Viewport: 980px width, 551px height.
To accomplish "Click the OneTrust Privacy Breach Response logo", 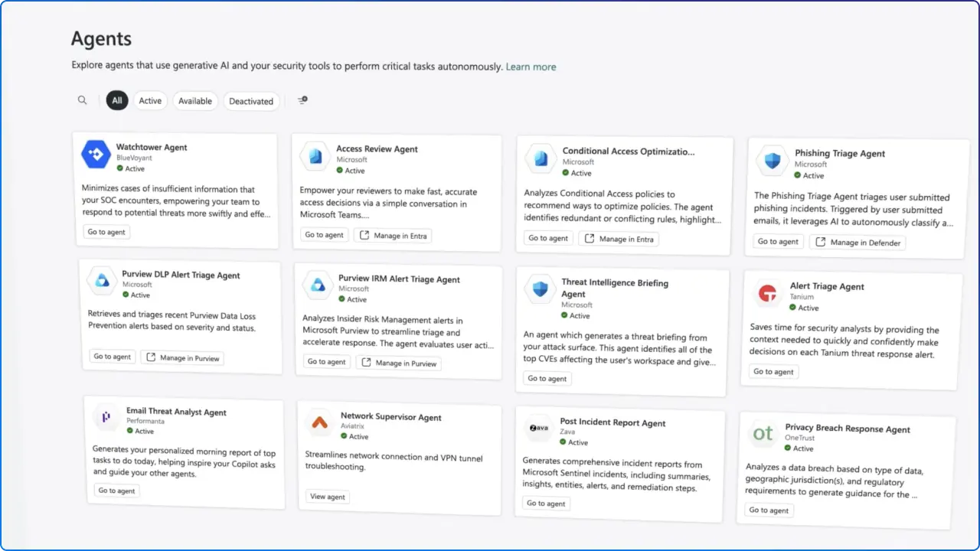I will [763, 434].
